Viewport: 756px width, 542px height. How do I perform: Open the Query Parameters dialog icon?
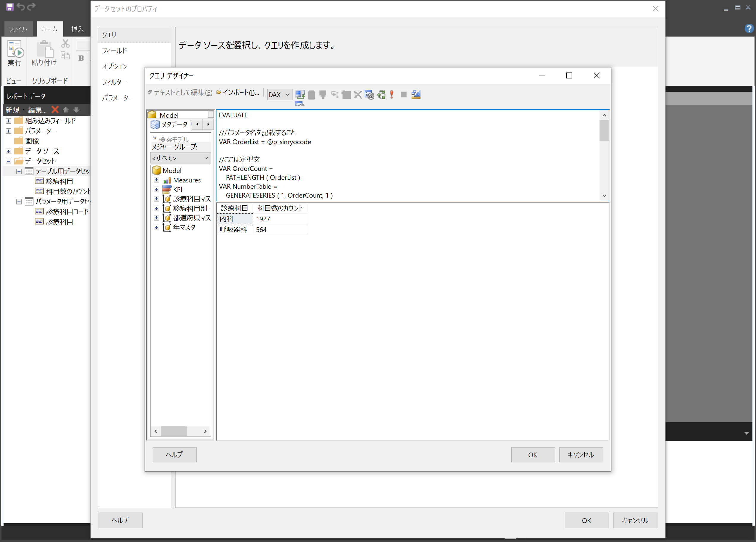[x=369, y=95]
